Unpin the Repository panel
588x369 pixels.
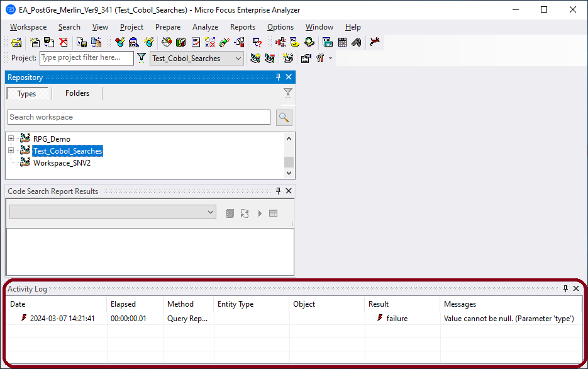coord(277,77)
